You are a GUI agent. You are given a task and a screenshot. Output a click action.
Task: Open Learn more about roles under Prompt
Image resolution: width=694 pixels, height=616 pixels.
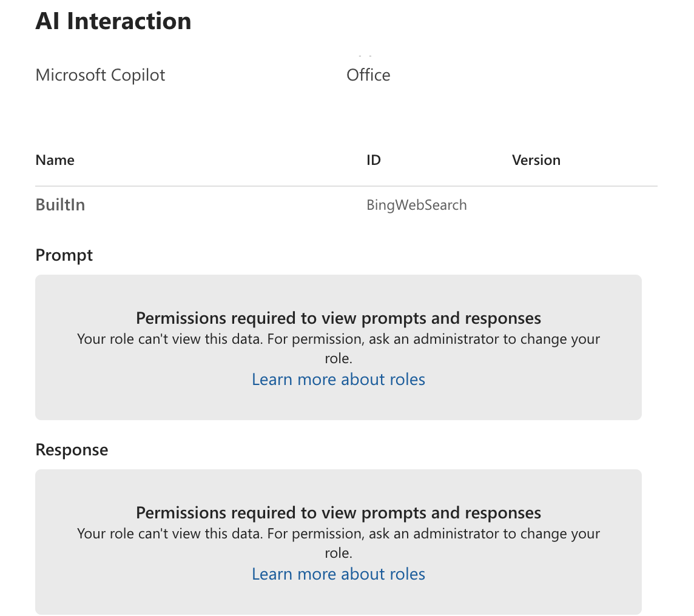(339, 380)
